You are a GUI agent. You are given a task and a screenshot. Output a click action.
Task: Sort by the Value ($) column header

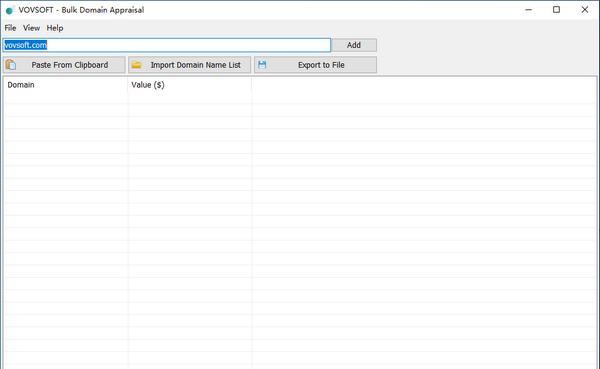pyautogui.click(x=190, y=85)
